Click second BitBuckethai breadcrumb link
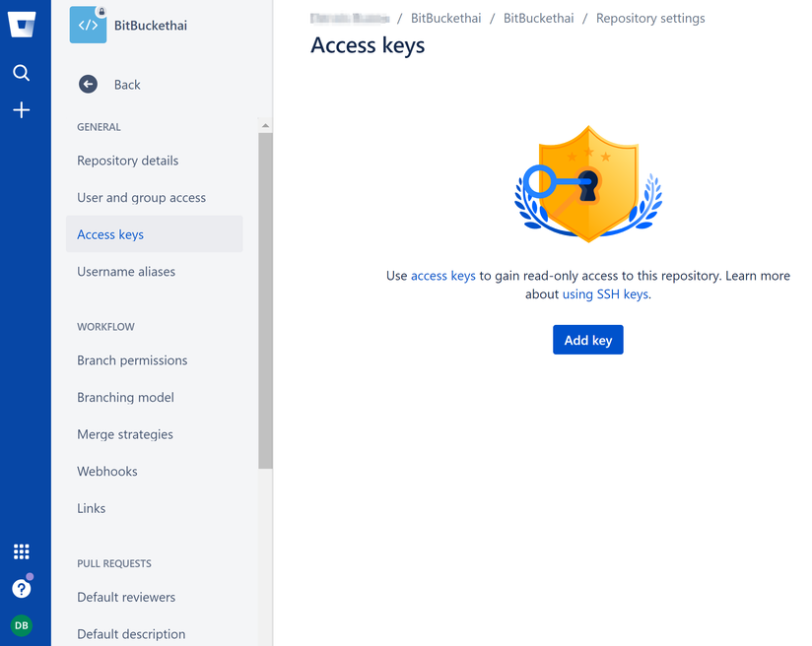Viewport: 812px width, 646px height. click(539, 18)
